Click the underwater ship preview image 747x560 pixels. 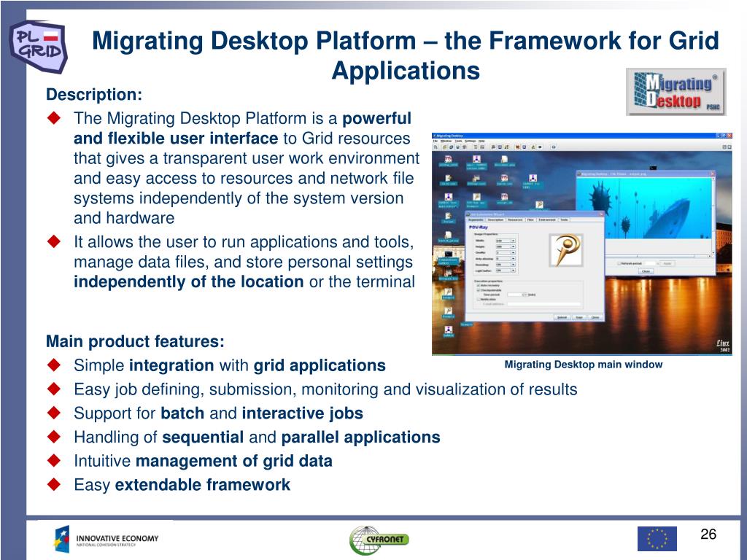pyautogui.click(x=643, y=208)
